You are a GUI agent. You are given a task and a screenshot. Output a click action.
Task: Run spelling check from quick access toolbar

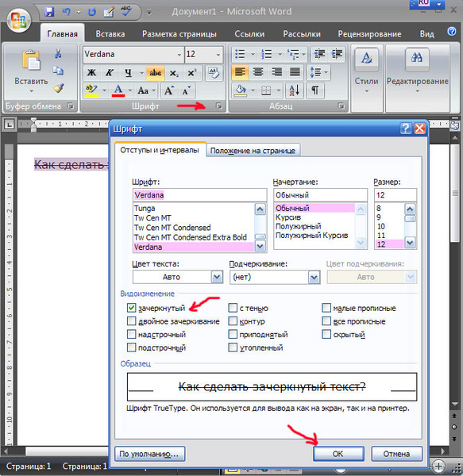125,12
